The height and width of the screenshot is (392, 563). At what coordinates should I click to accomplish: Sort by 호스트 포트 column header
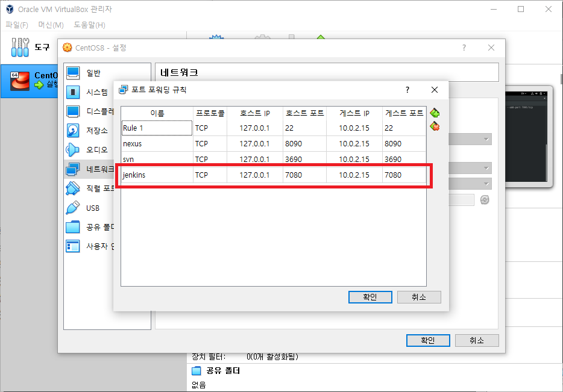[x=304, y=113]
